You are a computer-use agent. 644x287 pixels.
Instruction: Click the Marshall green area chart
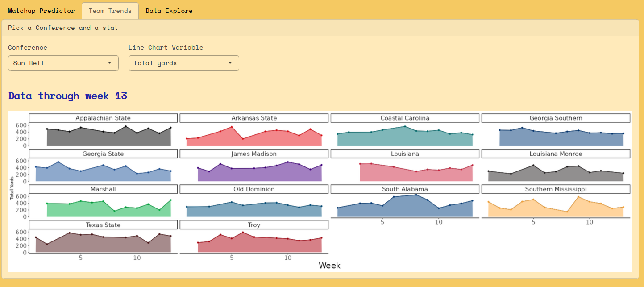[x=103, y=210]
